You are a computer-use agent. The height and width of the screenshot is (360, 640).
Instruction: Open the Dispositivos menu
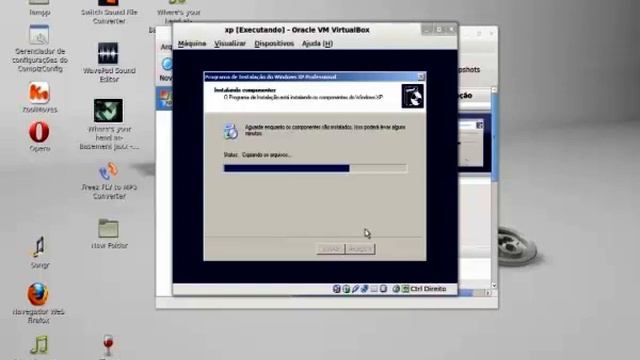click(274, 43)
